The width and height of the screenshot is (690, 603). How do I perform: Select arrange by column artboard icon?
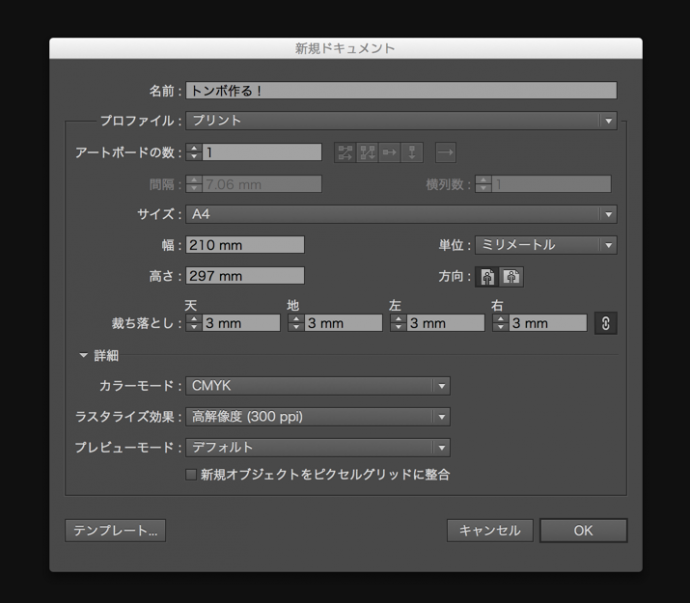point(412,153)
